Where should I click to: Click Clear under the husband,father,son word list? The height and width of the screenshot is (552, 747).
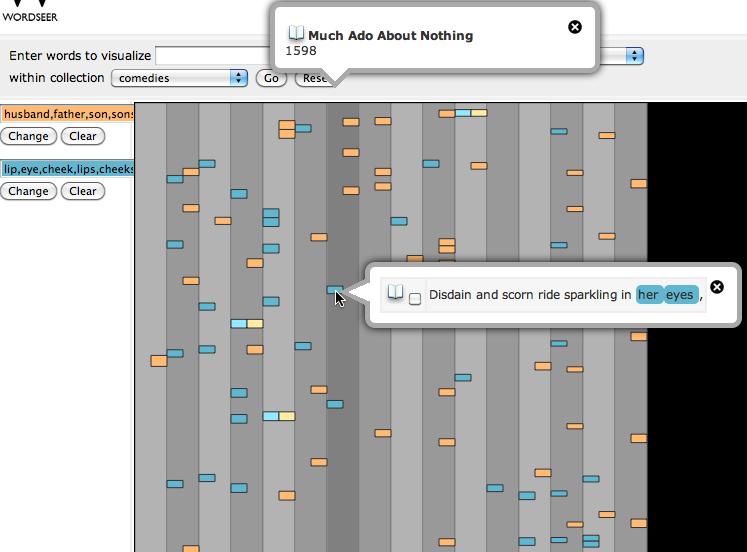pos(83,136)
